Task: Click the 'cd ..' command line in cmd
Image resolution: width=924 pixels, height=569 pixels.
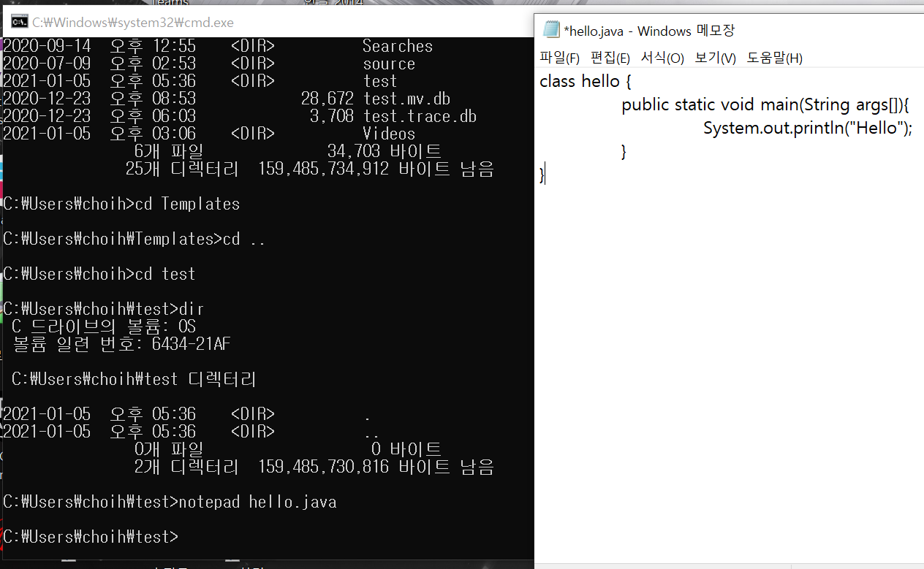Action: [135, 239]
